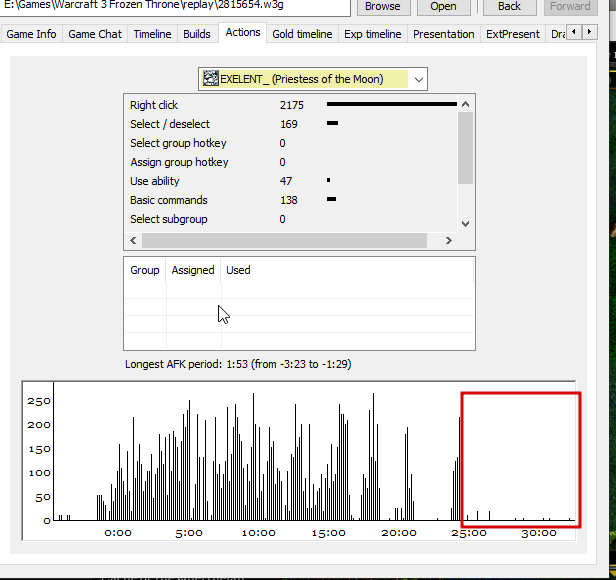
Task: Click the 2175 right click count
Action: (292, 105)
